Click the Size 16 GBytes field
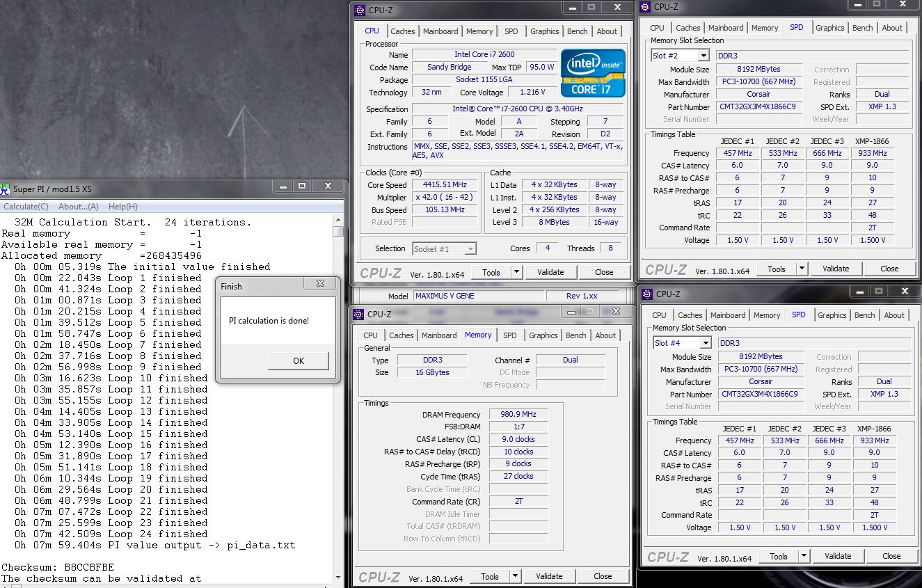 pyautogui.click(x=431, y=372)
